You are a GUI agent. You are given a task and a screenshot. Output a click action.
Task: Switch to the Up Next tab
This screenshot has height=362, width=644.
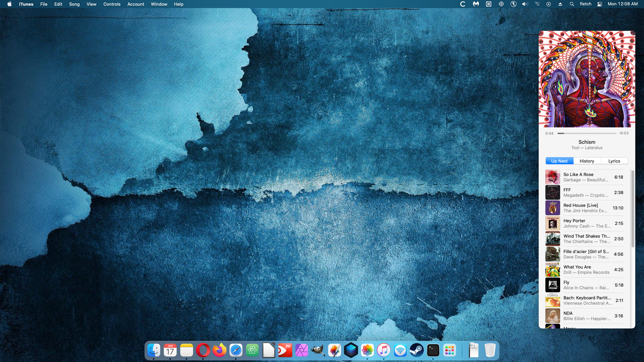click(559, 161)
